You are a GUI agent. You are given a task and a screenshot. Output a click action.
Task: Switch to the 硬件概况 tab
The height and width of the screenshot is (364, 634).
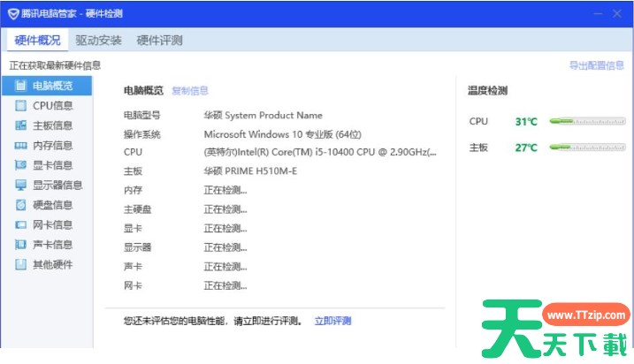pyautogui.click(x=37, y=41)
